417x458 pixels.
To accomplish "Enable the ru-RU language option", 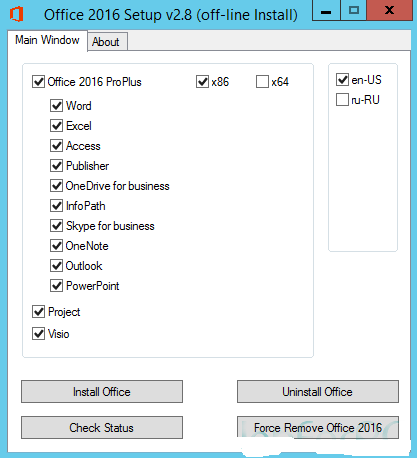I will pyautogui.click(x=342, y=100).
